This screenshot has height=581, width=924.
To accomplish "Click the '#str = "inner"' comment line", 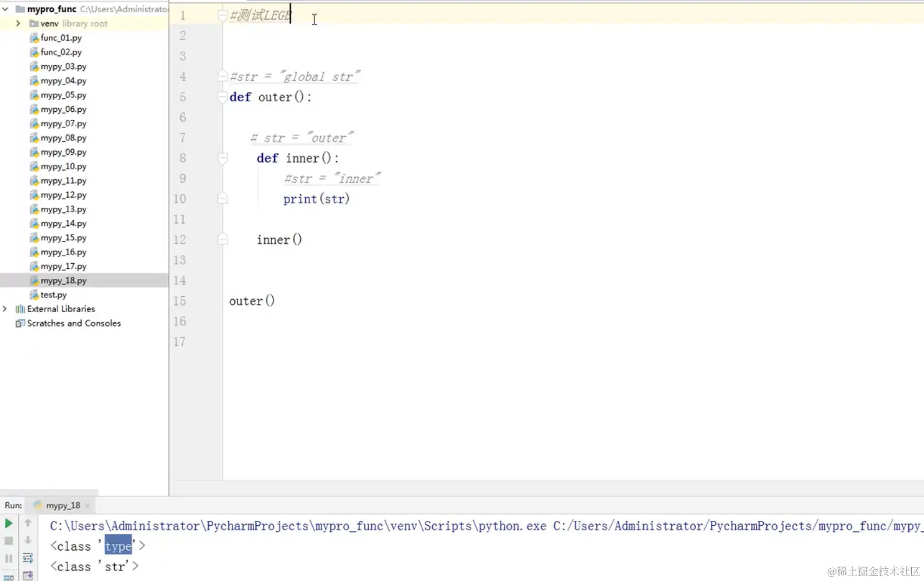I will click(x=332, y=178).
